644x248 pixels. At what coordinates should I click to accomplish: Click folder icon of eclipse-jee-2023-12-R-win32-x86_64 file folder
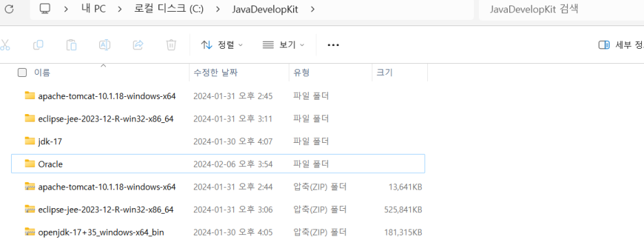click(30, 118)
